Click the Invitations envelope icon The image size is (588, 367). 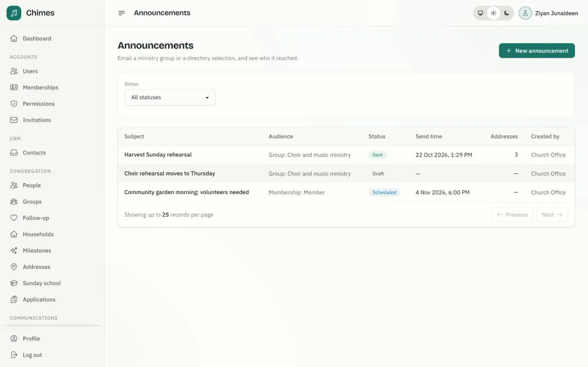pos(14,120)
